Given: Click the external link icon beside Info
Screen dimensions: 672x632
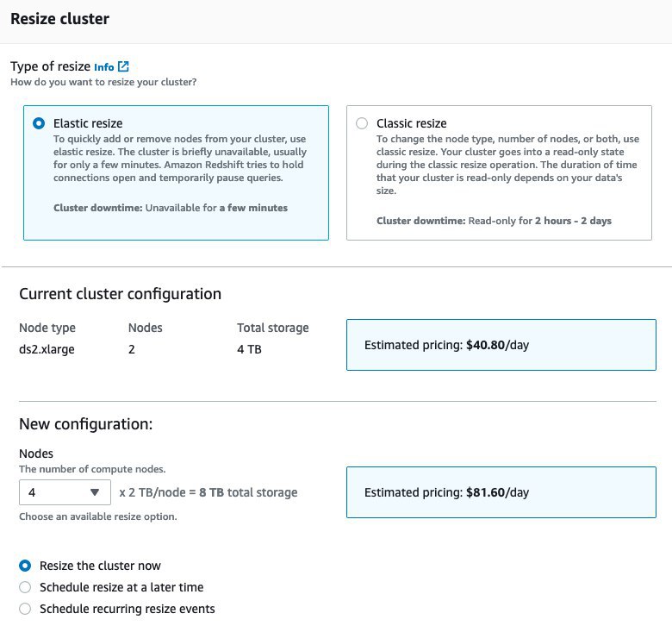Looking at the screenshot, I should point(124,66).
